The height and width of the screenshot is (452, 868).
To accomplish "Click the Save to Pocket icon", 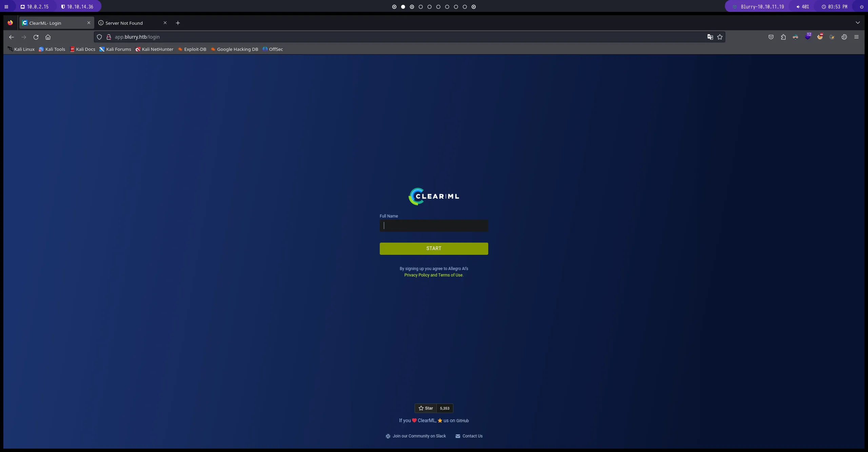I will pos(771,37).
